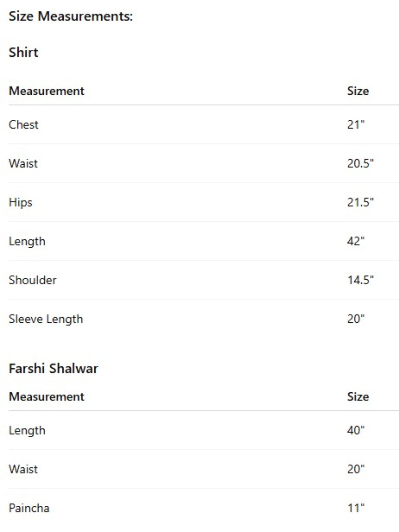Screen dimensions: 399x532
Task: Click the Shirt length value 42"
Action: pos(356,241)
